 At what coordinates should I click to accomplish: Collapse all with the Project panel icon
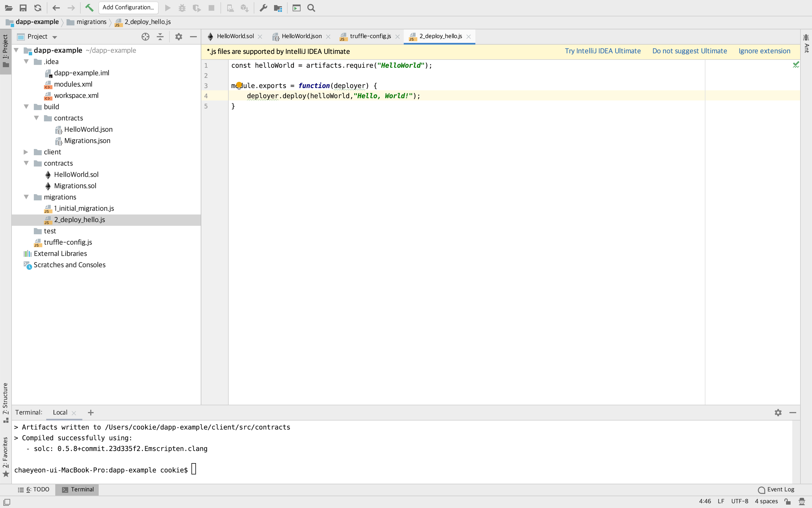160,37
